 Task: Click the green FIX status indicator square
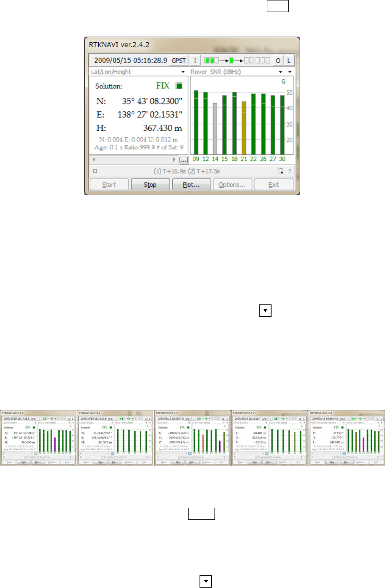[x=179, y=86]
